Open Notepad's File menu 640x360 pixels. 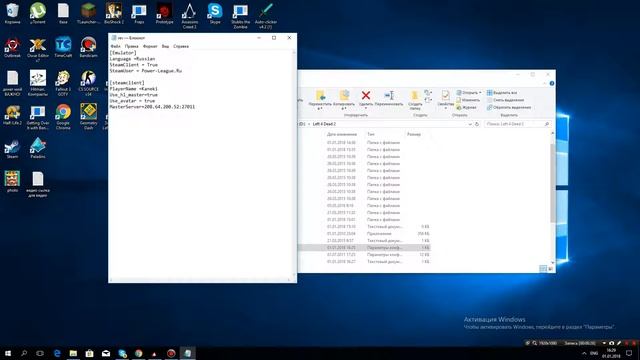click(x=116, y=46)
